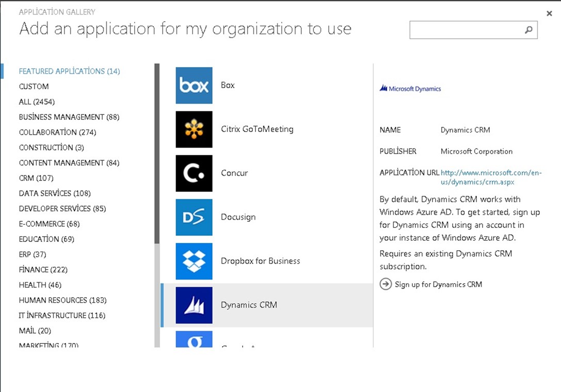Screen dimensions: 561x392
Task: Click the Concur logo icon
Action: click(194, 173)
